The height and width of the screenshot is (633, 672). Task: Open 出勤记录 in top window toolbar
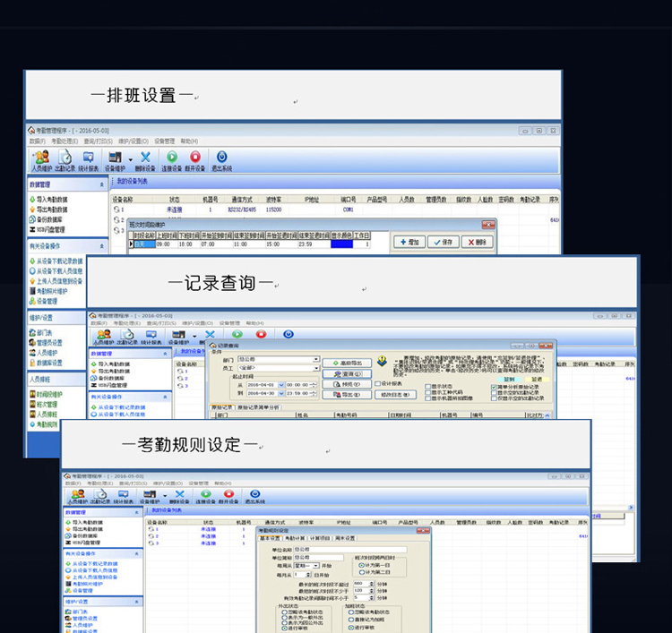(x=65, y=161)
